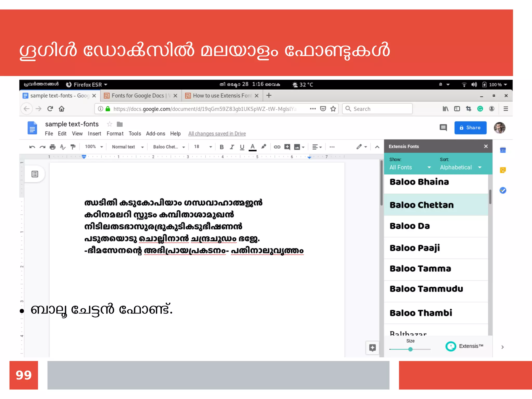This screenshot has width=532, height=399.
Task: Open the Tools menu
Action: point(135,134)
